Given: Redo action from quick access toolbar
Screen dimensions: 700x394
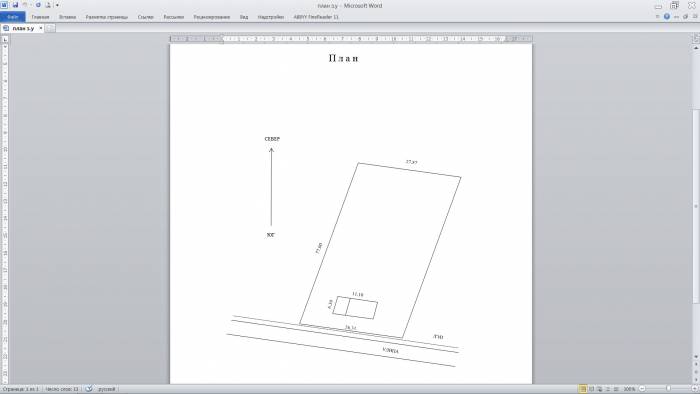Looking at the screenshot, I should (x=38, y=5).
